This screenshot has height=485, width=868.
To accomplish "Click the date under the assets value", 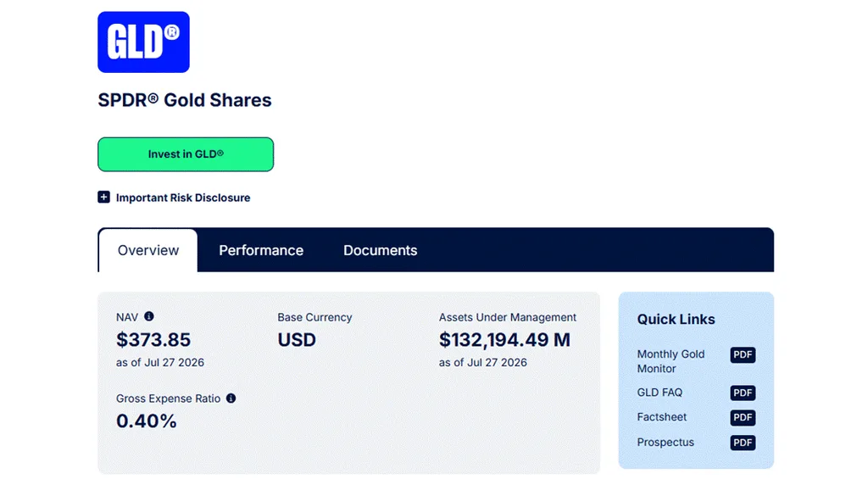I will 482,363.
